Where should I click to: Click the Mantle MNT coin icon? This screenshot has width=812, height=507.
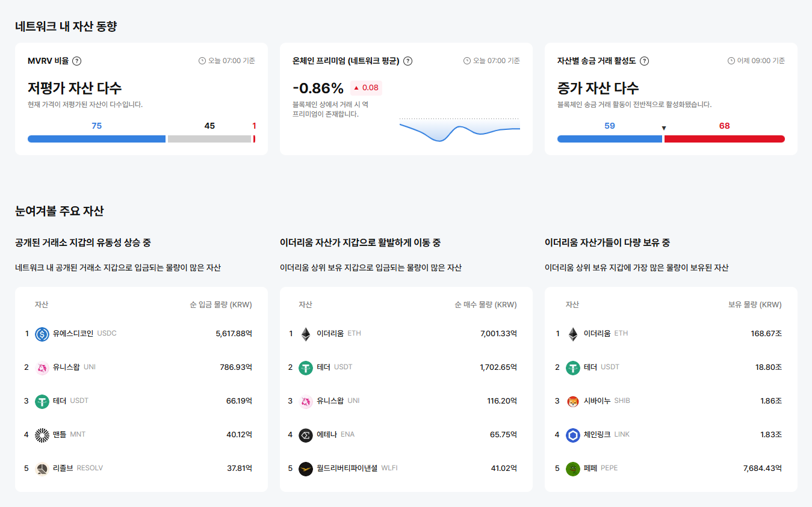tap(41, 434)
